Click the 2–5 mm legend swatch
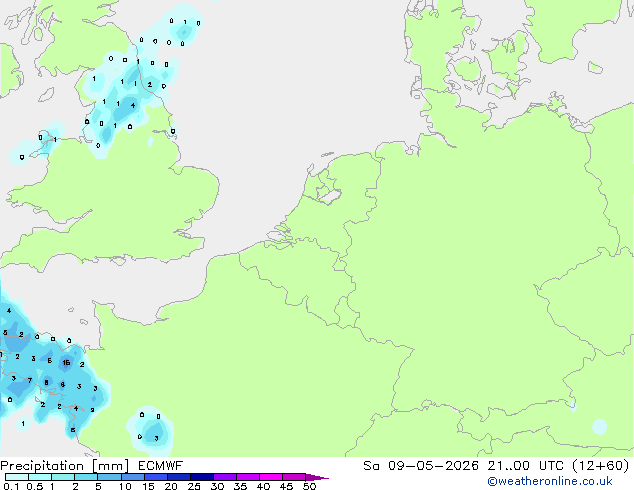Image resolution: width=634 pixels, height=490 pixels. [x=86, y=477]
